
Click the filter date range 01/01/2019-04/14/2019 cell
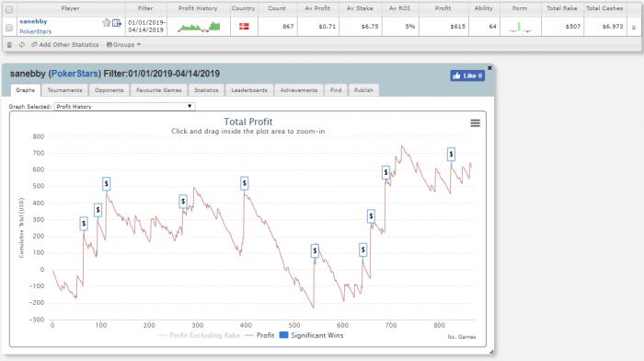[x=146, y=27]
